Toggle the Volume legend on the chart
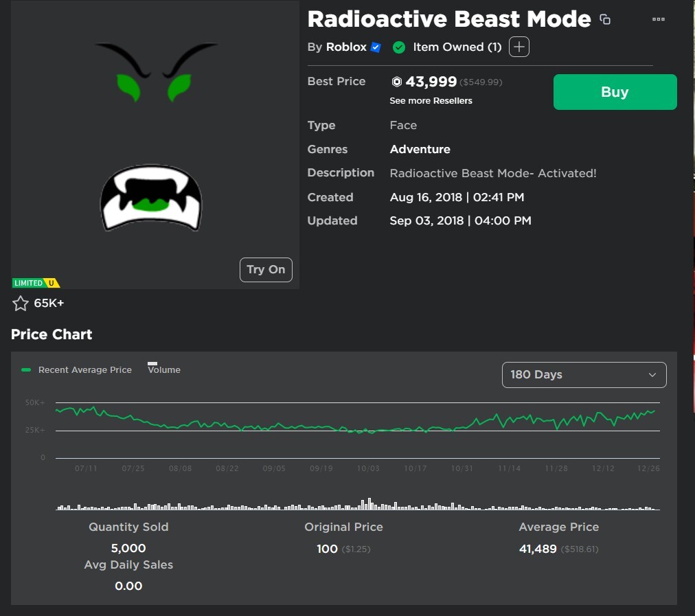Image resolution: width=695 pixels, height=616 pixels. click(163, 369)
